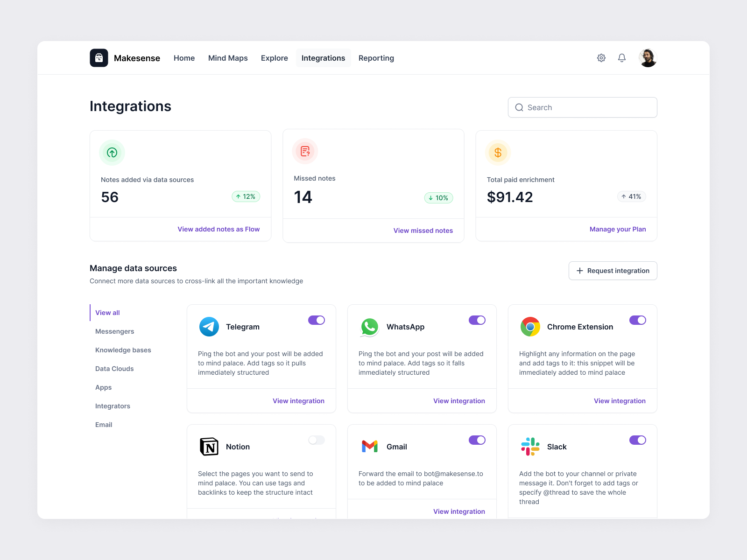Open View missed notes link
Viewport: 747px width, 560px height.
pyautogui.click(x=423, y=230)
